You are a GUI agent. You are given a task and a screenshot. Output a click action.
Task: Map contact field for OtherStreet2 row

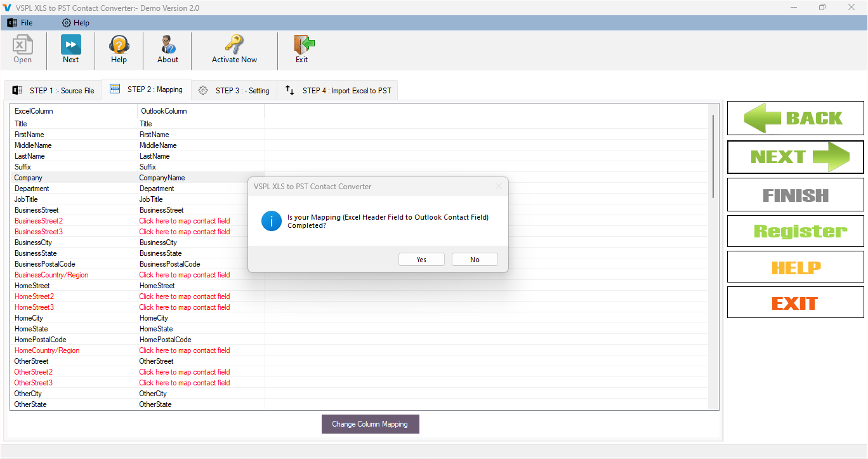point(185,372)
